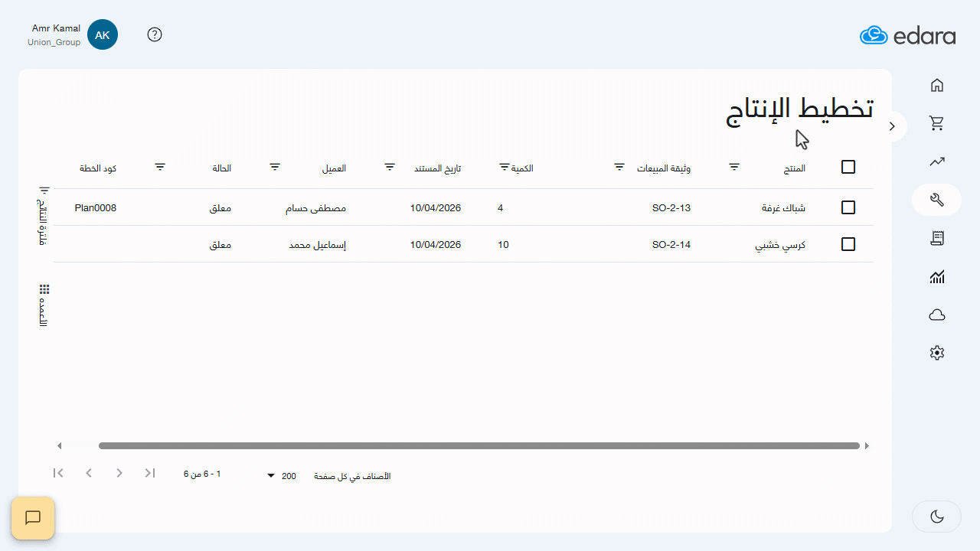Image resolution: width=980 pixels, height=551 pixels.
Task: Open the فلترة النتائج side panel tab
Action: [x=44, y=215]
